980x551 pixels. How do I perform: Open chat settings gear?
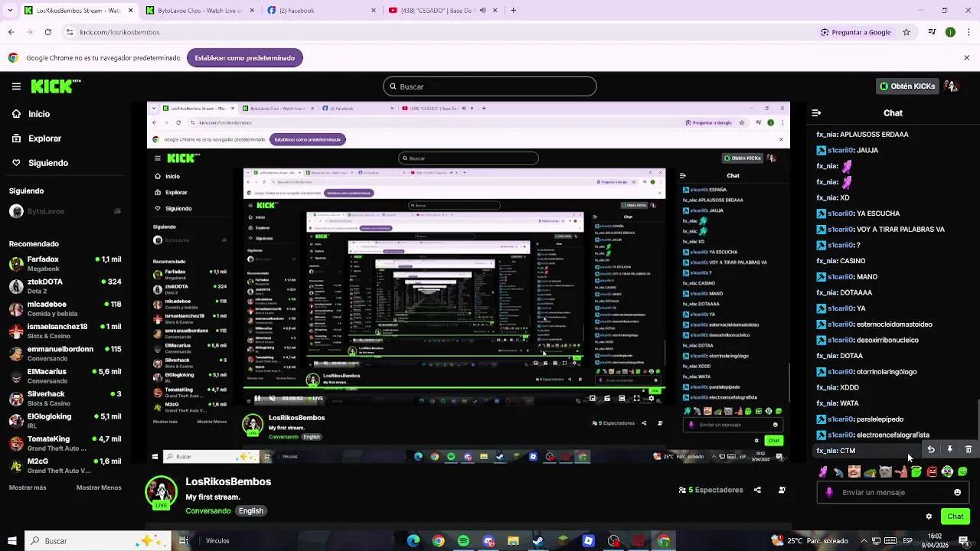pos(929,517)
